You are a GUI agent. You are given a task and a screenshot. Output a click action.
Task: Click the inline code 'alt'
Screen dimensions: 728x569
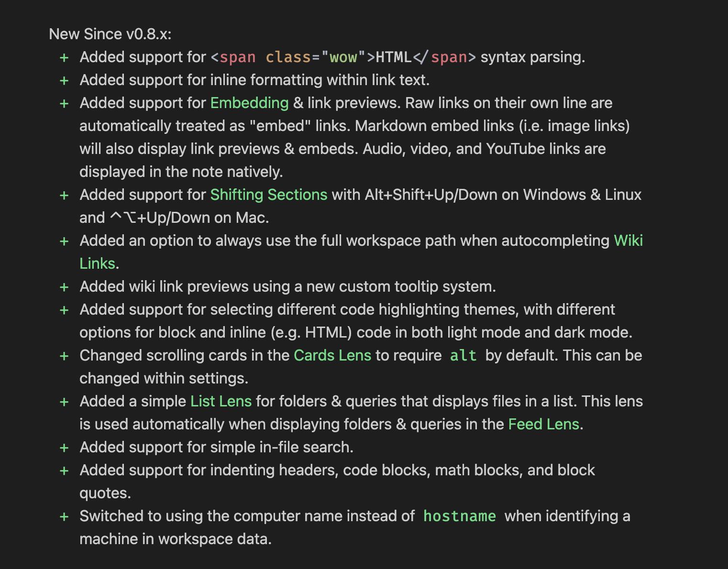pyautogui.click(x=463, y=356)
